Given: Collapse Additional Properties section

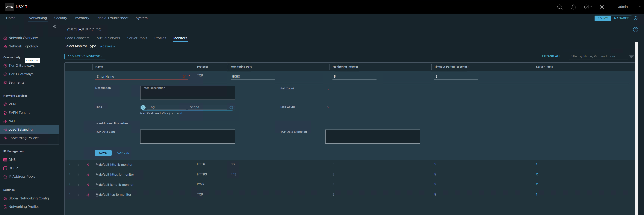Looking at the screenshot, I should click(112, 123).
